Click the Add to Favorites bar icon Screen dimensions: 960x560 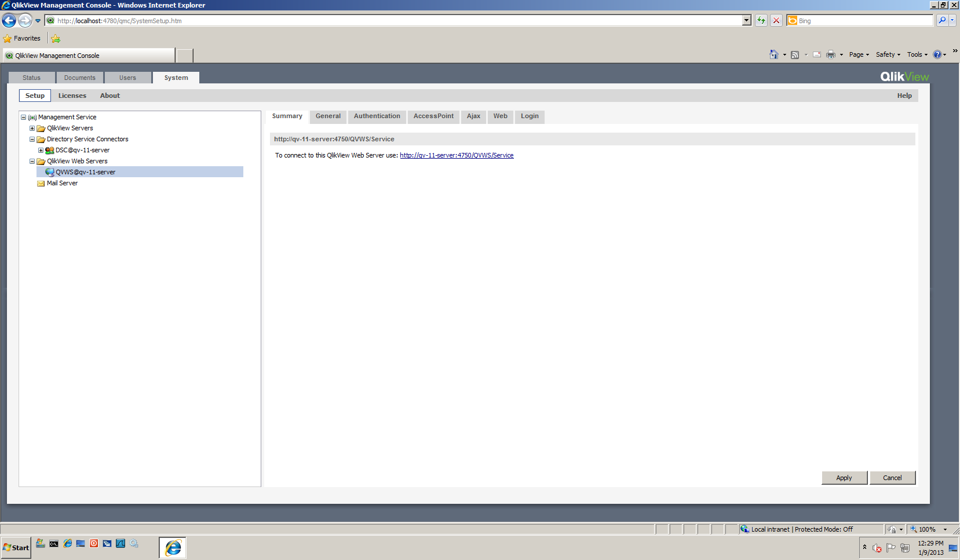point(56,39)
